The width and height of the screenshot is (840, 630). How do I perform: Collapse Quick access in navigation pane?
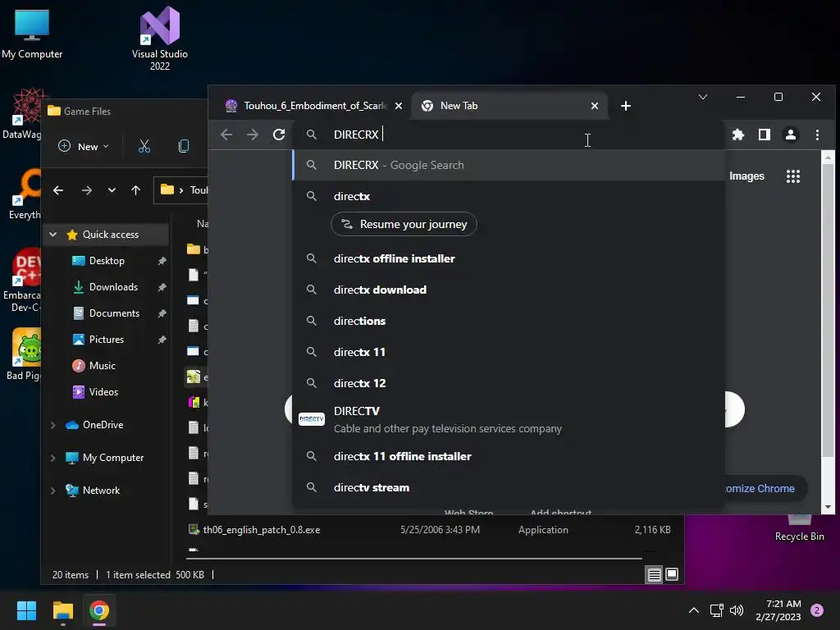click(53, 234)
